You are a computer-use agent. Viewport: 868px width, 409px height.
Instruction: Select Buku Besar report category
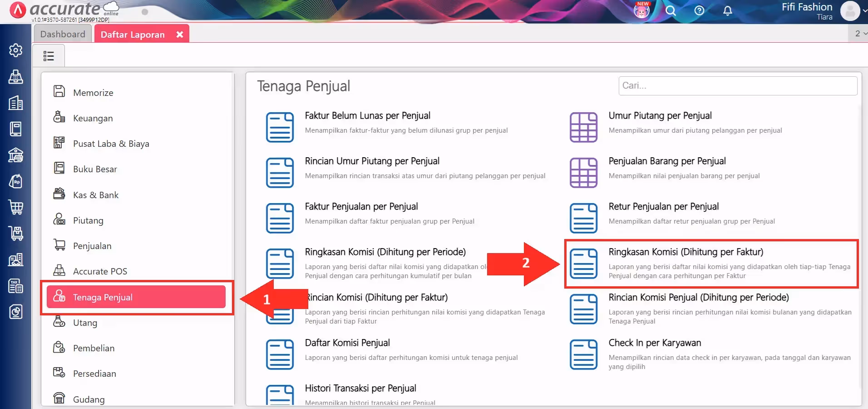point(136,169)
